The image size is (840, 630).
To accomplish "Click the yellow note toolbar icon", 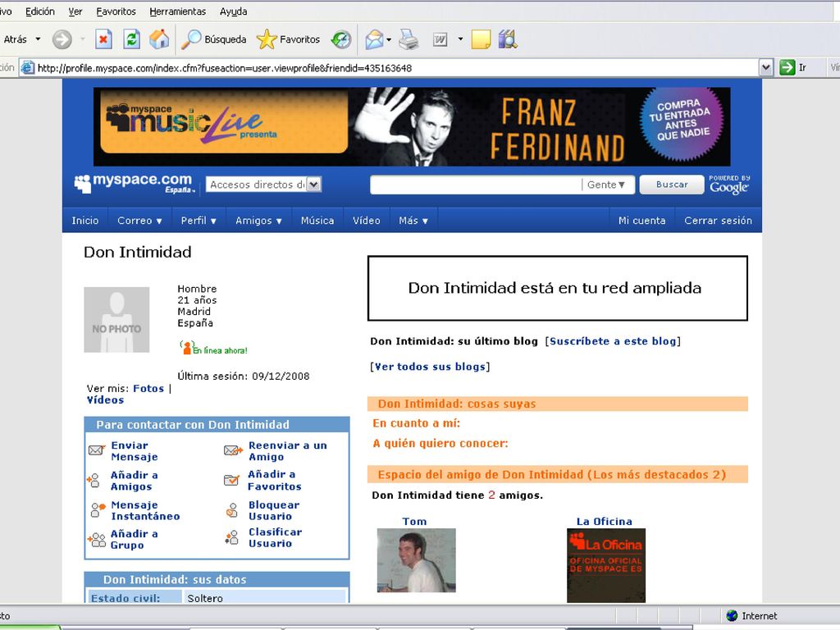I will pyautogui.click(x=481, y=39).
